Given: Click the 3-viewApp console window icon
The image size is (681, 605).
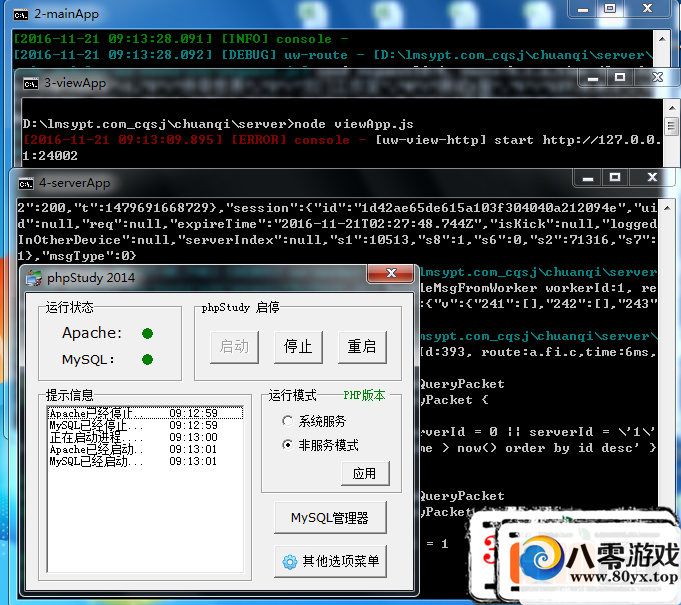Looking at the screenshot, I should coord(30,83).
